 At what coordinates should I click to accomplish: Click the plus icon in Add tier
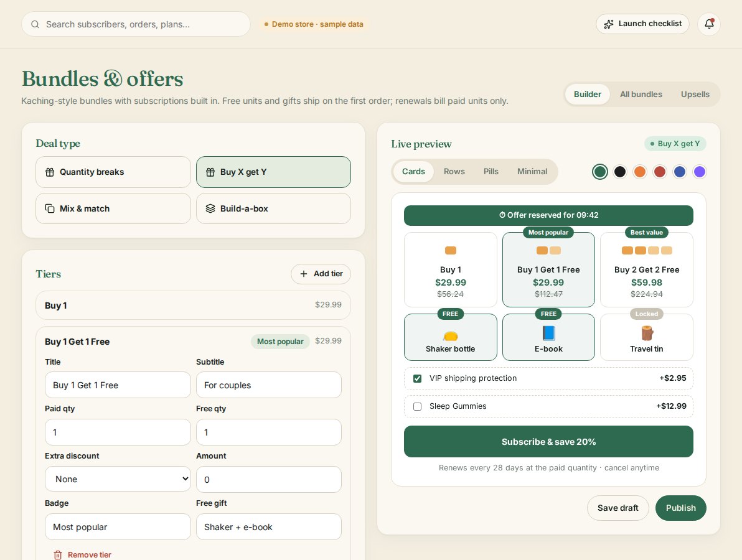[304, 274]
